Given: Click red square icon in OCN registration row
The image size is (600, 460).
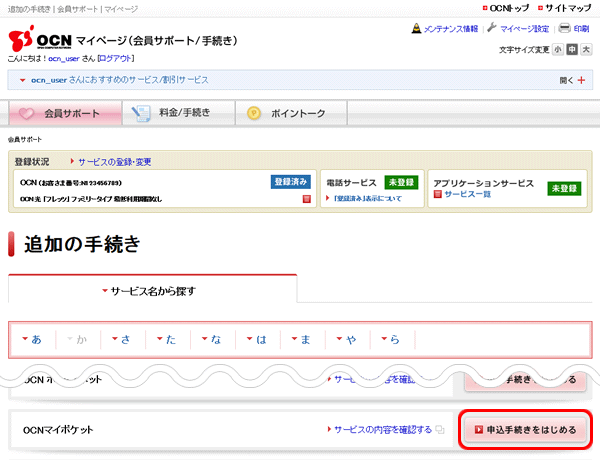Looking at the screenshot, I should (x=307, y=199).
